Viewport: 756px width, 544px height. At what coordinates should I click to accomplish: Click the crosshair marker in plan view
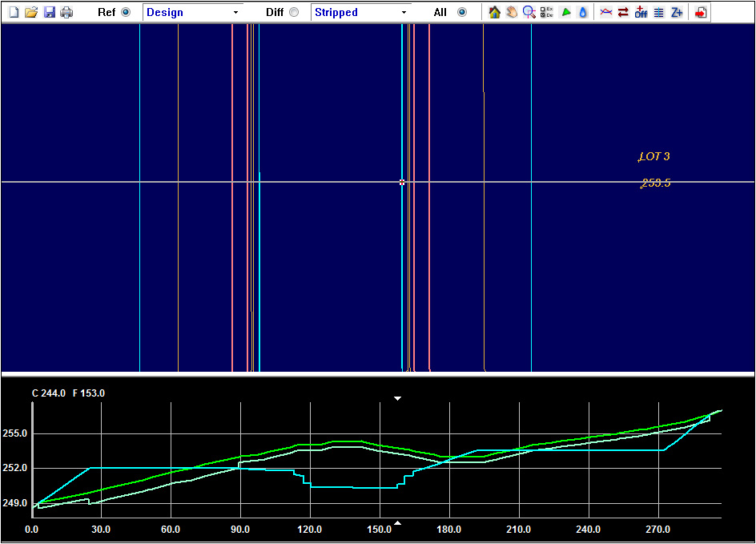point(402,182)
